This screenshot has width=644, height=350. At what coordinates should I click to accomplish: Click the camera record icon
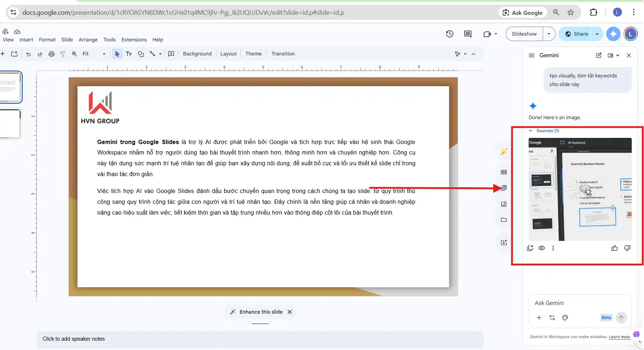coord(487,34)
